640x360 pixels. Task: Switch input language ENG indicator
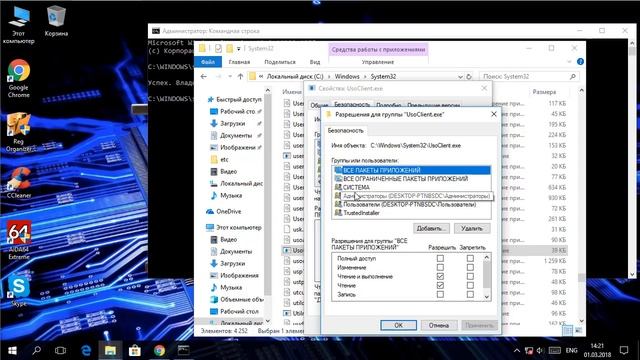pos(571,350)
